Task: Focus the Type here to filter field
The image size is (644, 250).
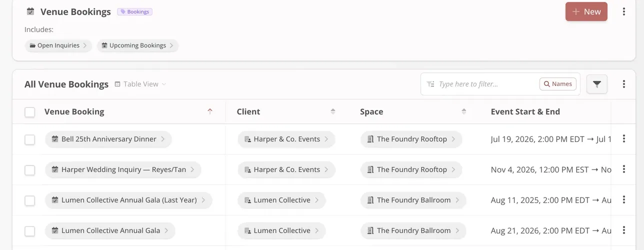Action: click(485, 84)
